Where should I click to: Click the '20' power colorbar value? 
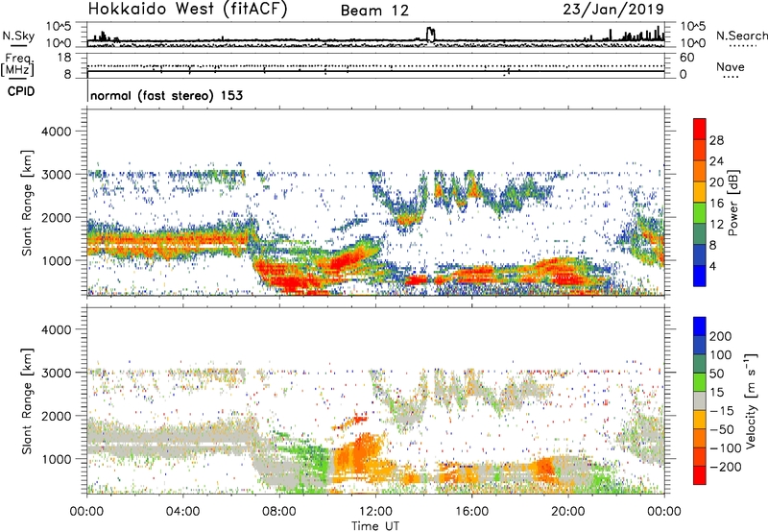[x=716, y=182]
